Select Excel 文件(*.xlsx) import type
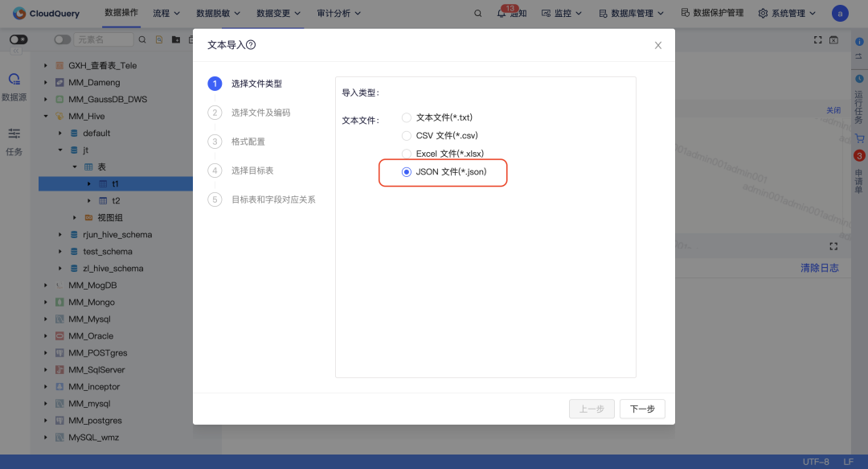This screenshot has width=868, height=469. click(407, 154)
